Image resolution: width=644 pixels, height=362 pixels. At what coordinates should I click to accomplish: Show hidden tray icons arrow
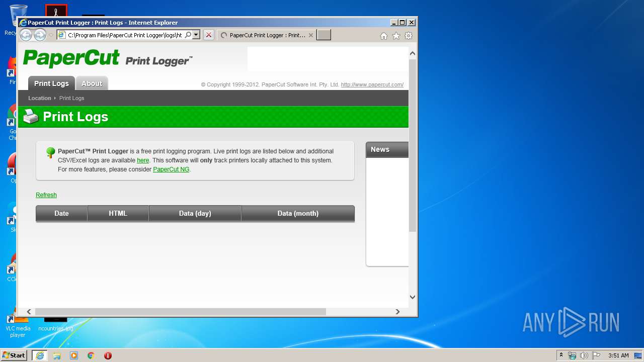(x=561, y=355)
